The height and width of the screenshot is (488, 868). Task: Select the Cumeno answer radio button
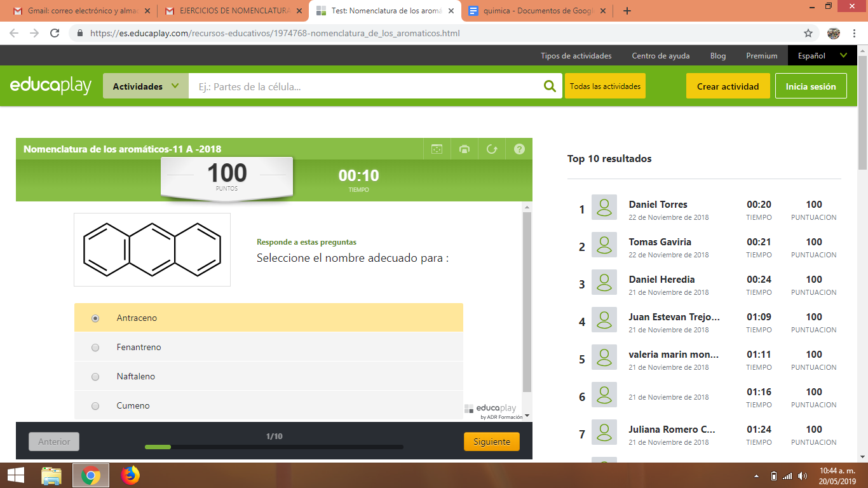(x=95, y=406)
